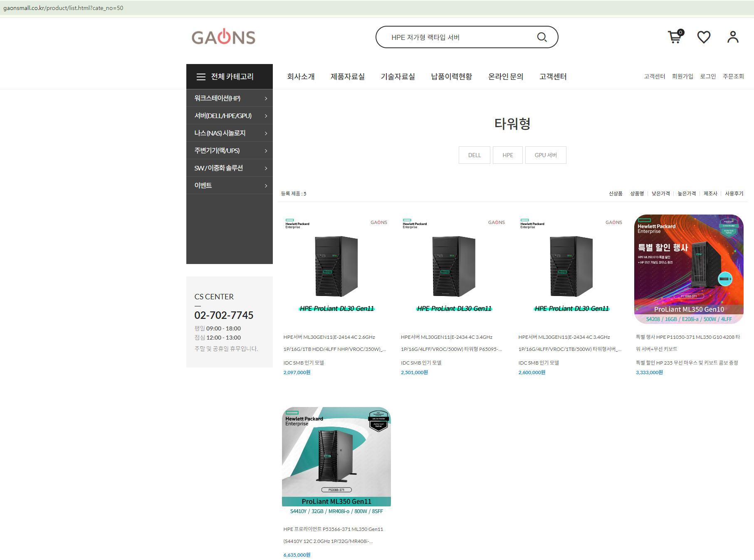Sort products by 사용후기
The width and height of the screenshot is (754, 560).
734,194
